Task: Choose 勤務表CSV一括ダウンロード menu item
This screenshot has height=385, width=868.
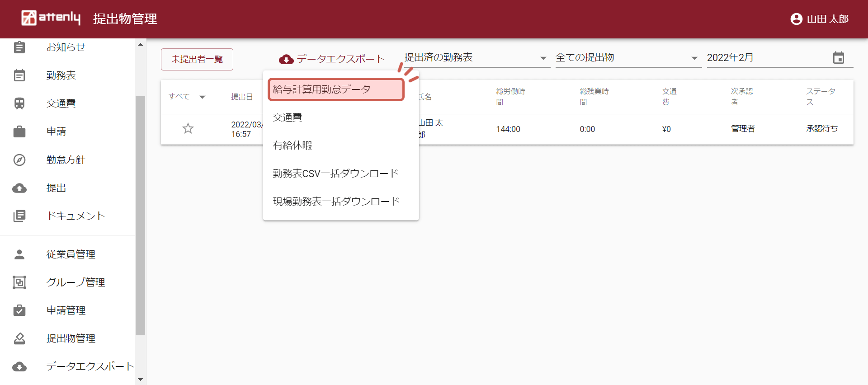Action: 335,174
